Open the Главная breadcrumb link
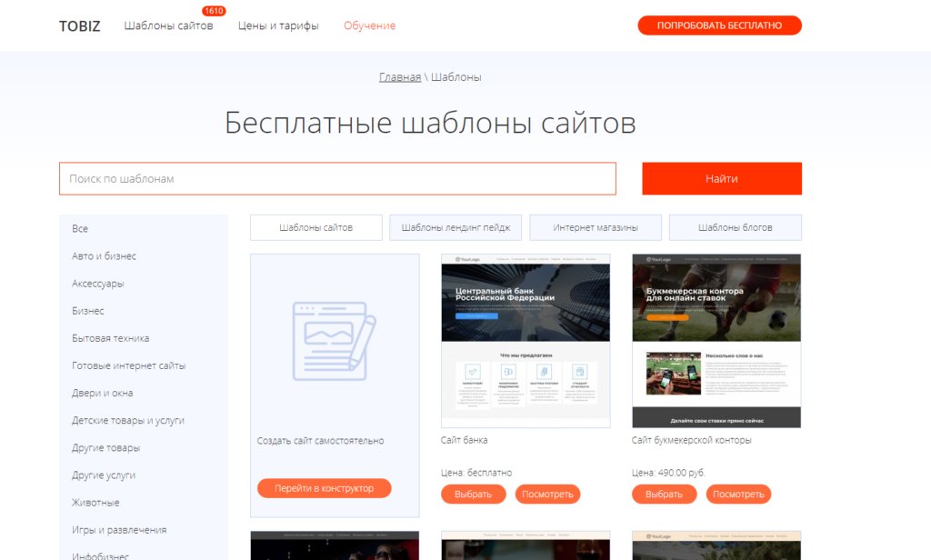 click(400, 76)
